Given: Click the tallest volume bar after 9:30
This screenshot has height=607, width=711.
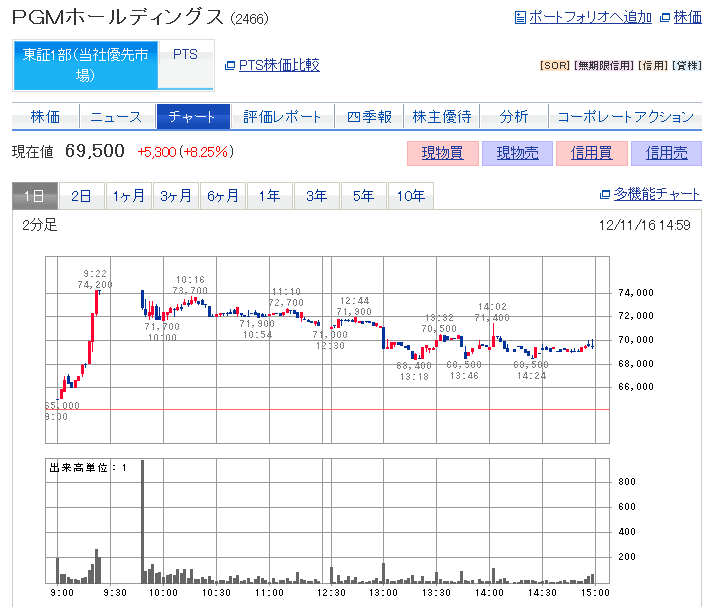Looking at the screenshot, I should (x=142, y=522).
